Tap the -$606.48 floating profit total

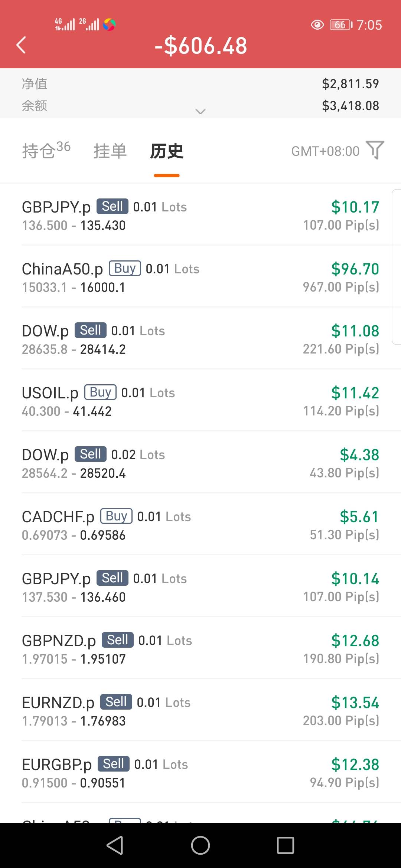(200, 46)
